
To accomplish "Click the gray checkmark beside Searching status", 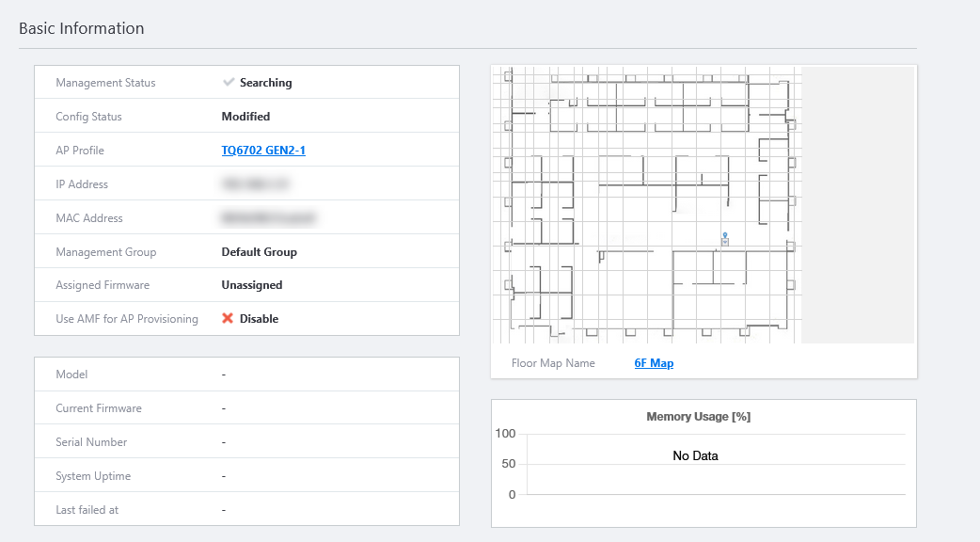I will click(228, 83).
